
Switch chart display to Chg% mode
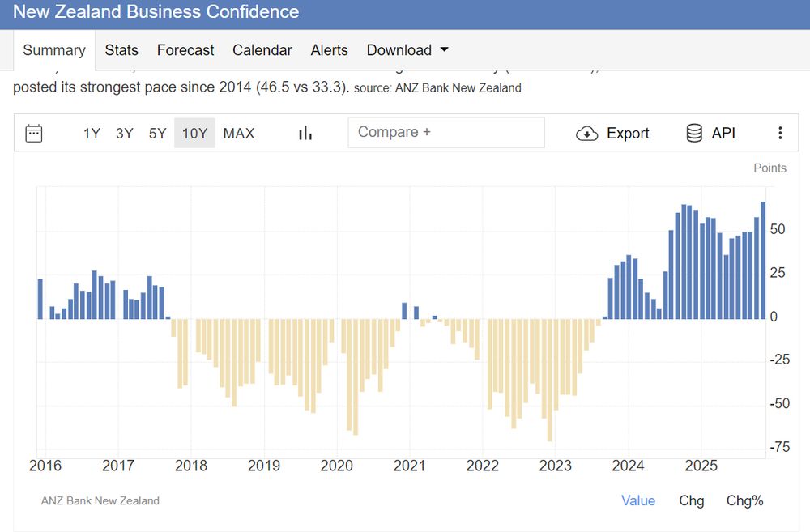744,500
